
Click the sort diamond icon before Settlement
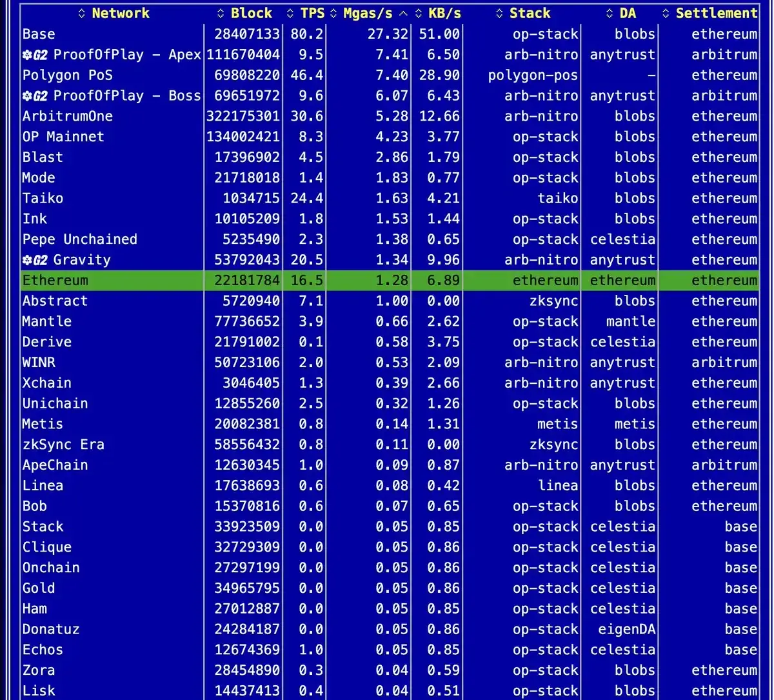coord(666,14)
